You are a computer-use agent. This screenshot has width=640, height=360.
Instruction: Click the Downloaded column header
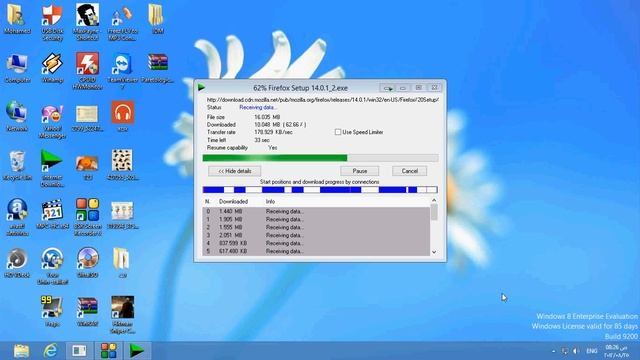click(x=233, y=202)
